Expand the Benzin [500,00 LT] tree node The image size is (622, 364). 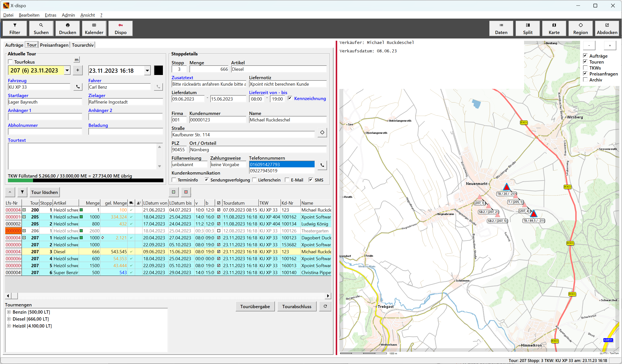click(x=9, y=312)
